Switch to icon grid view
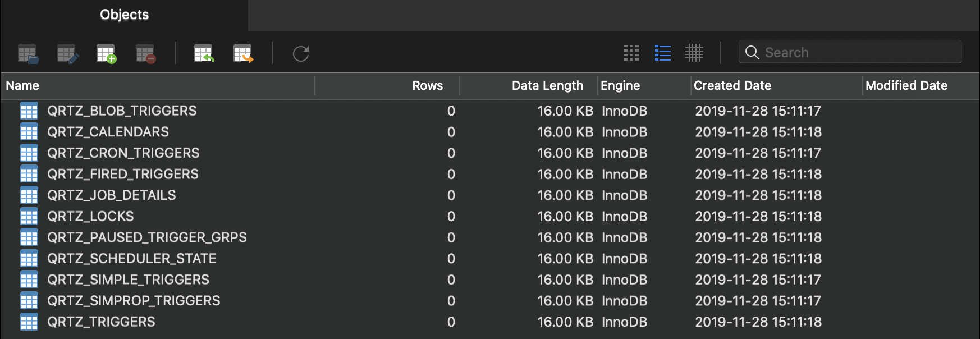This screenshot has width=980, height=339. pyautogui.click(x=631, y=53)
